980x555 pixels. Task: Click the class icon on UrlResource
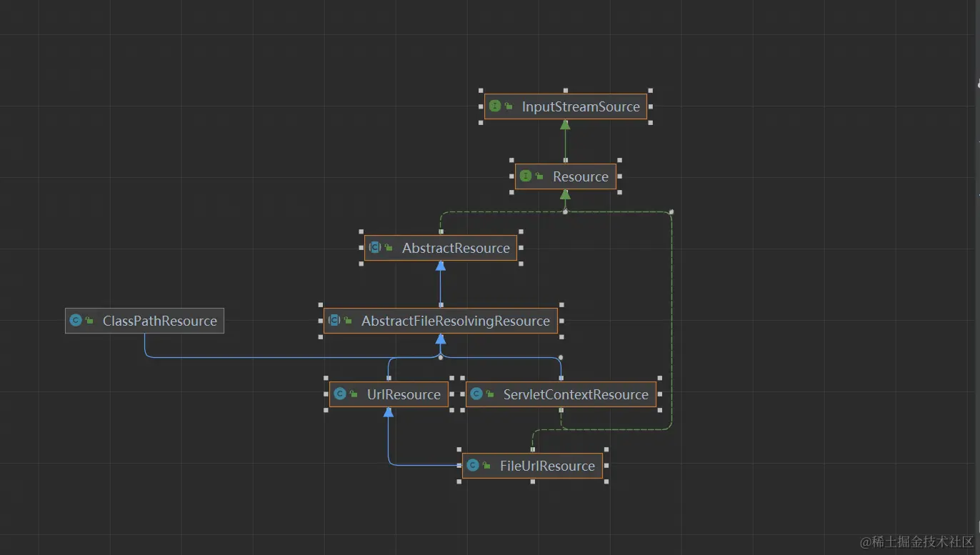click(339, 394)
